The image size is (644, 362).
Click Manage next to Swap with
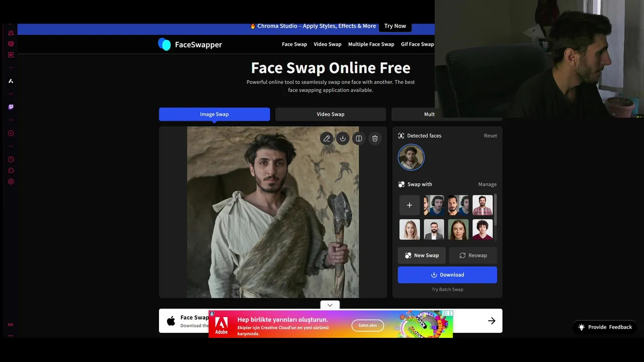click(x=488, y=185)
